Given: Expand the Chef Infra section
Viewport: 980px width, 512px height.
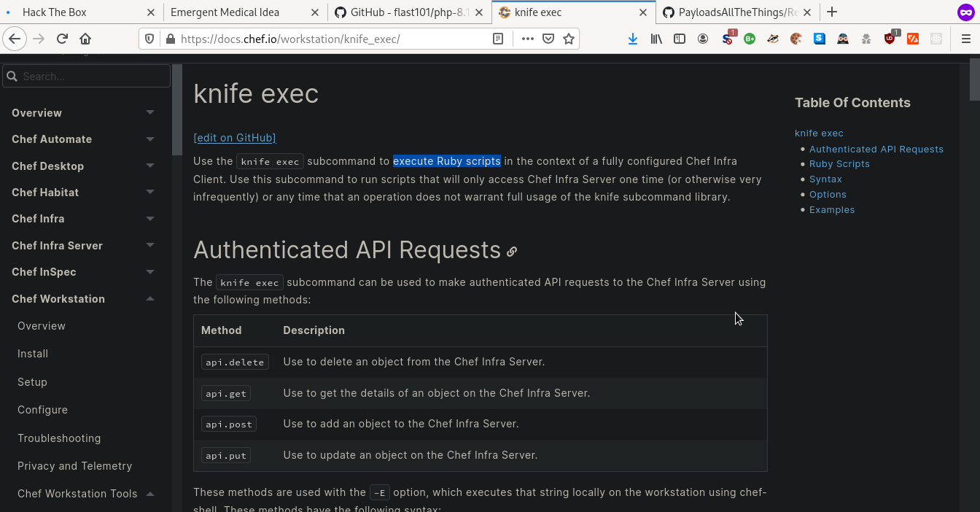Looking at the screenshot, I should (x=150, y=218).
